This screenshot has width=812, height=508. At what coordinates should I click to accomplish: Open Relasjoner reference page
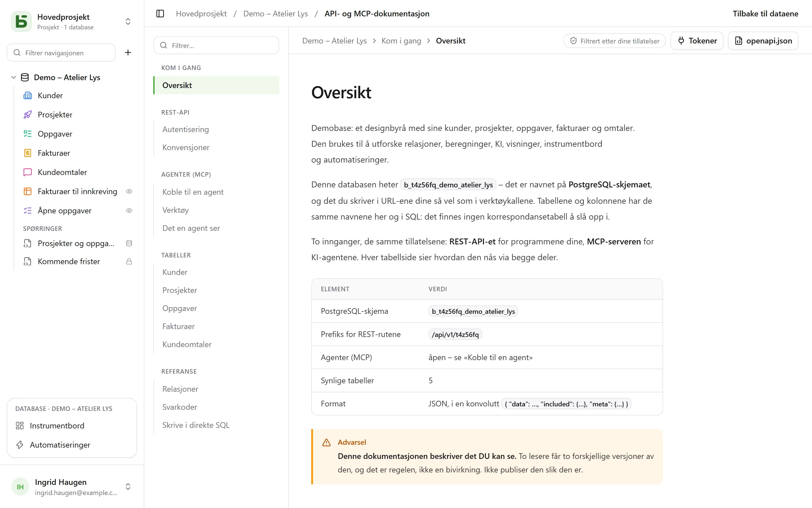click(180, 389)
